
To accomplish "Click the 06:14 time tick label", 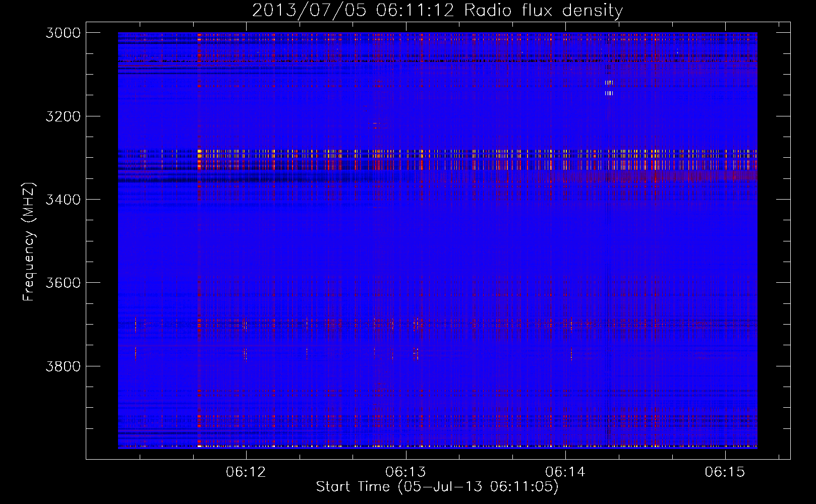I will coord(565,472).
